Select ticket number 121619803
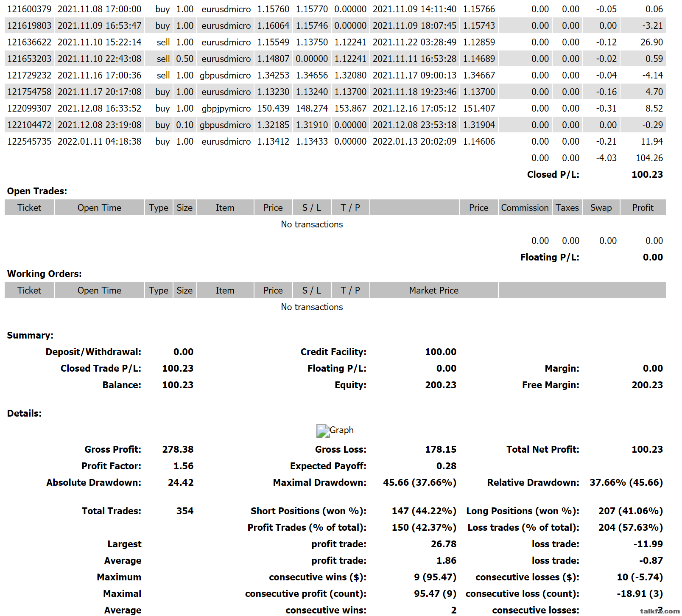682x616 pixels. click(x=29, y=25)
